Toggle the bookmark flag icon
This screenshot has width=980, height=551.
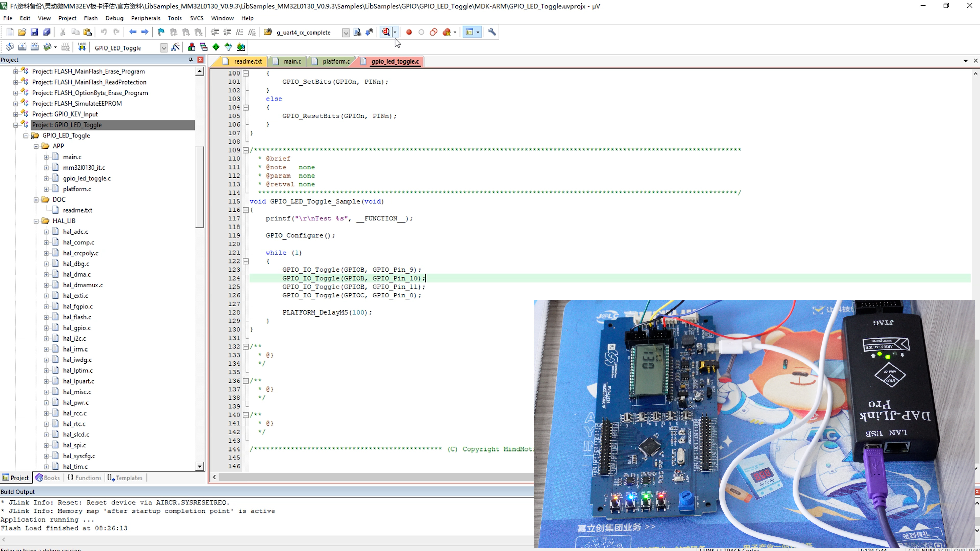click(161, 32)
